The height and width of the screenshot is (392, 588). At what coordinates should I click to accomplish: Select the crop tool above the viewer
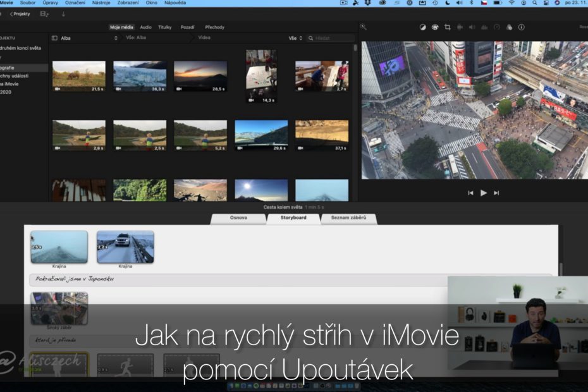448,27
